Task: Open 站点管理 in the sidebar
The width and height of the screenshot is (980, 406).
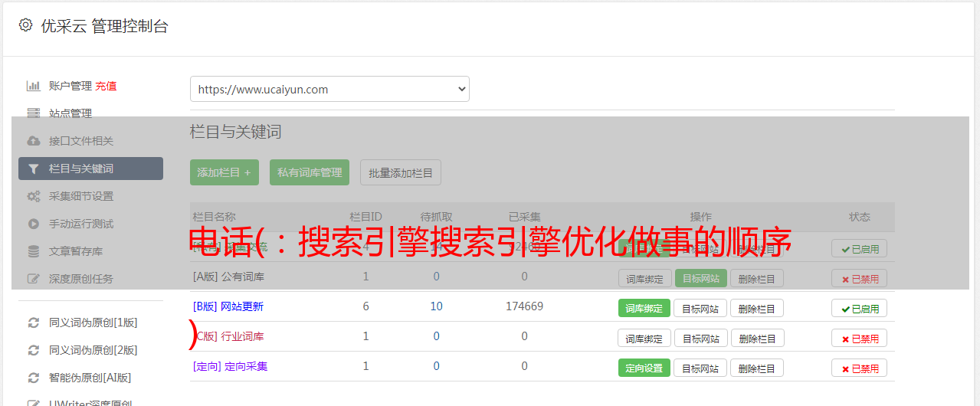Action: pos(70,113)
